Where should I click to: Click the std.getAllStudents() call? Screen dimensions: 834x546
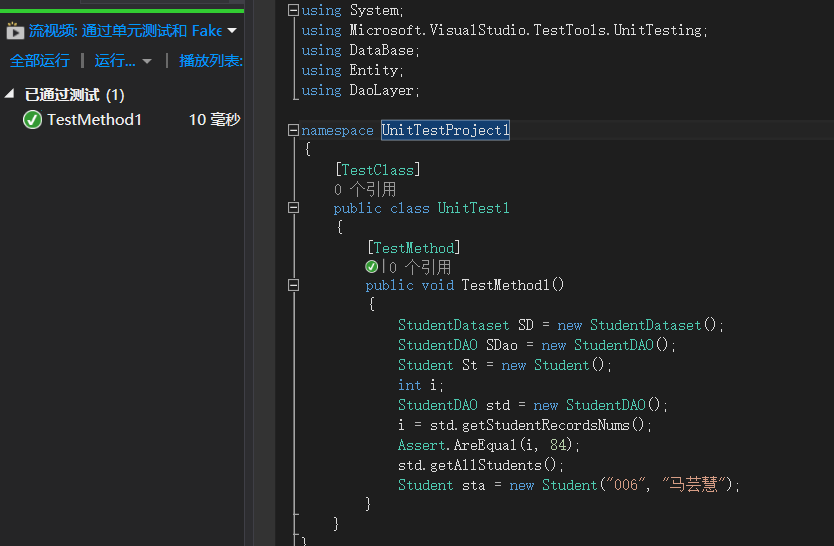pos(481,465)
